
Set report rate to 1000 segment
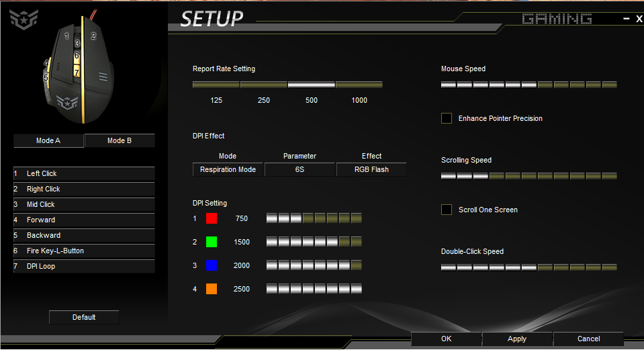pos(359,85)
